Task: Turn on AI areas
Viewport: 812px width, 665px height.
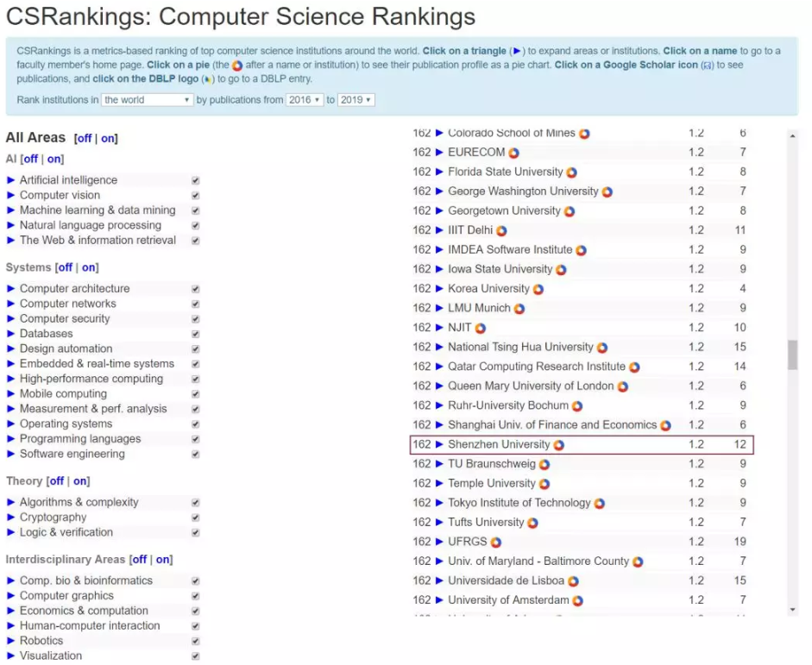Action: tap(54, 159)
